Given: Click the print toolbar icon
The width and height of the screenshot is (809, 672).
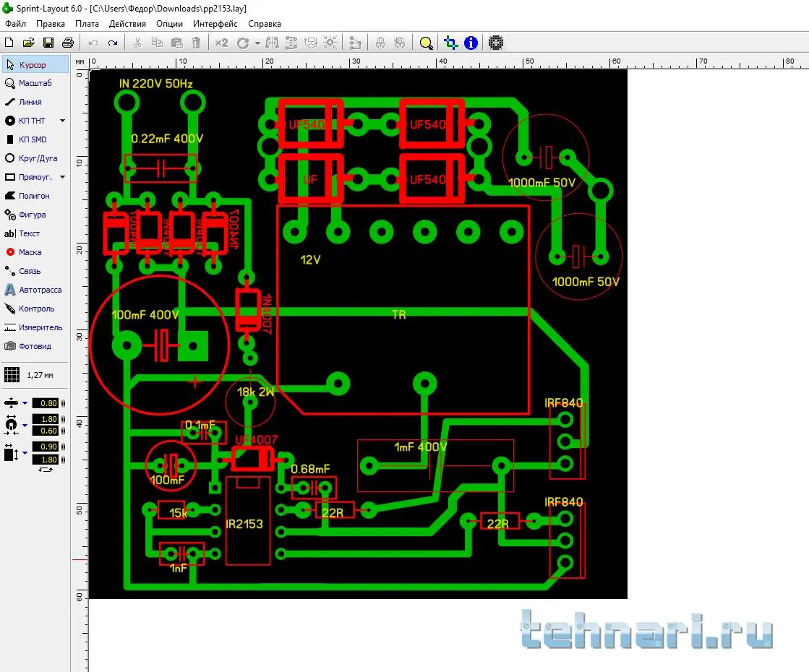Looking at the screenshot, I should point(67,43).
